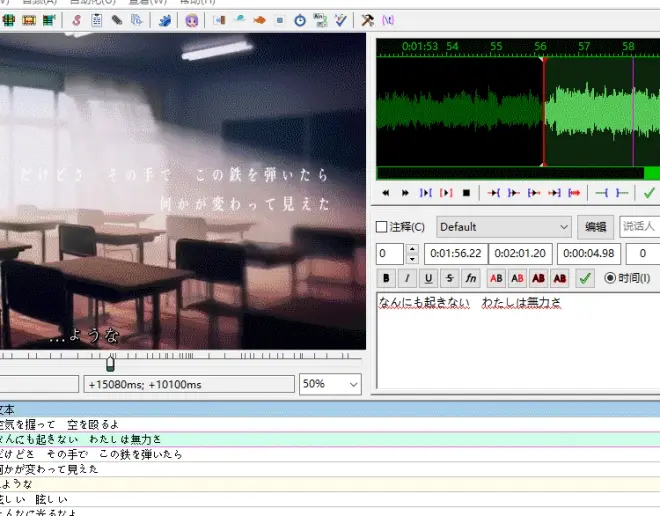
Task: Pick the primary color (first AB button)
Action: coord(496,278)
